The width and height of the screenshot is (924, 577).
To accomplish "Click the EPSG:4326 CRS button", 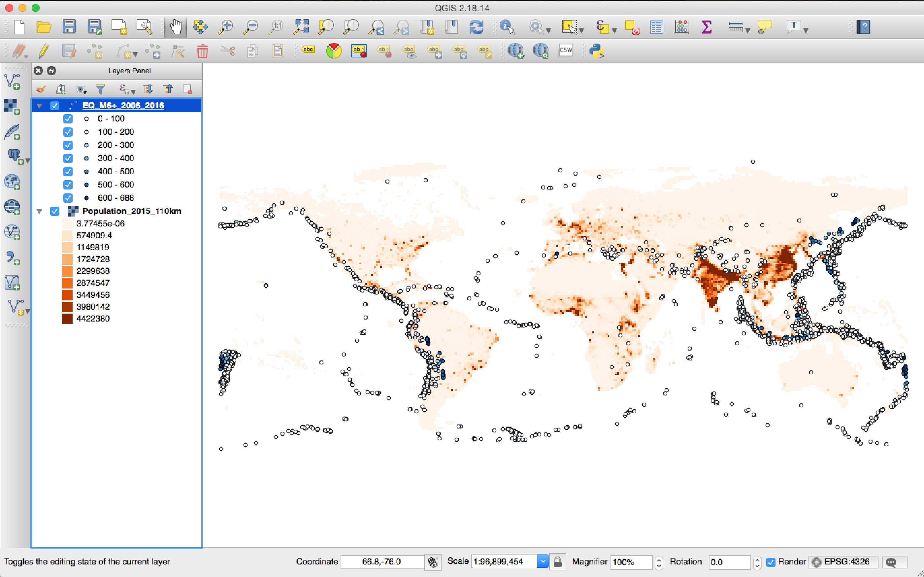I will coord(842,562).
